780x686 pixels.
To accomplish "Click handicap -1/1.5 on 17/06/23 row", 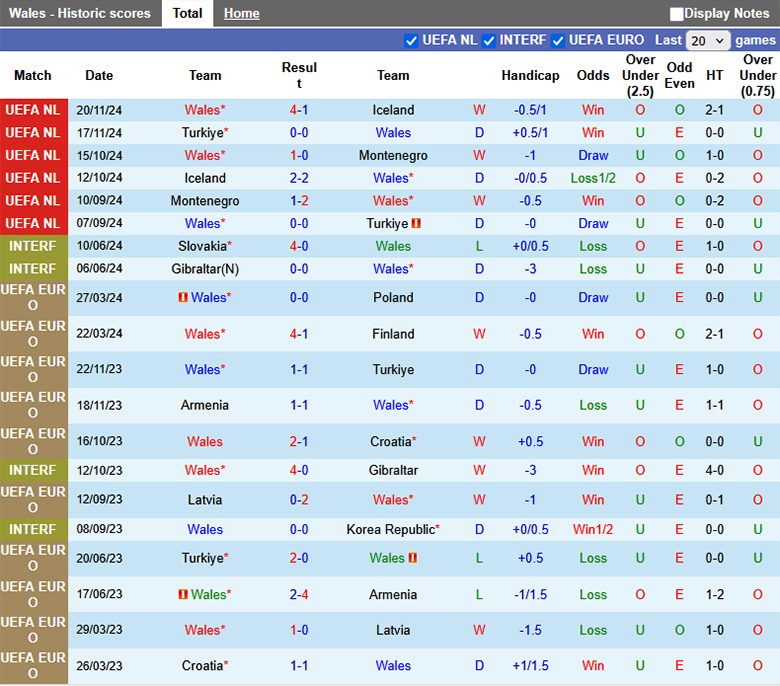I will [x=530, y=594].
